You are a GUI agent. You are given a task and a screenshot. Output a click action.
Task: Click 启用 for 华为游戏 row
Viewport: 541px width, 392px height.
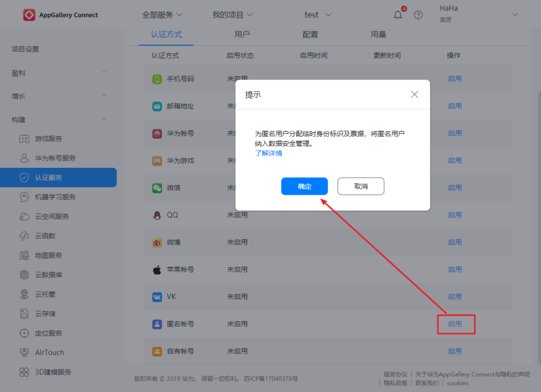454,161
